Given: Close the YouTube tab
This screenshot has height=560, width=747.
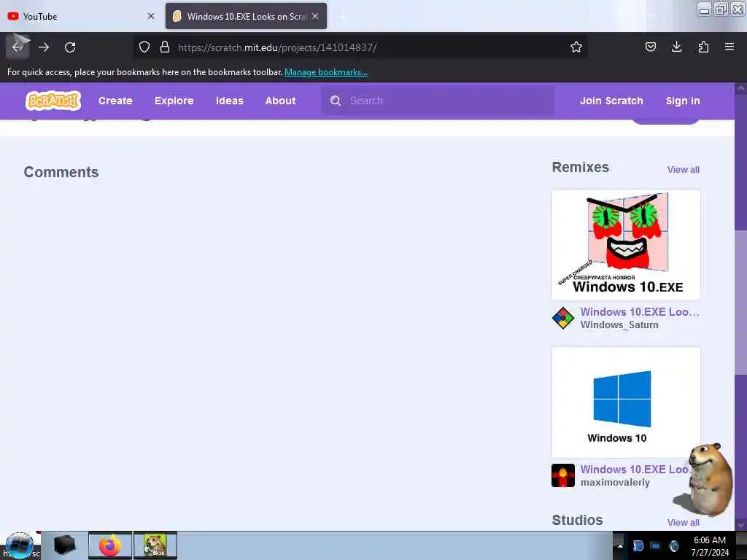Looking at the screenshot, I should 151,16.
